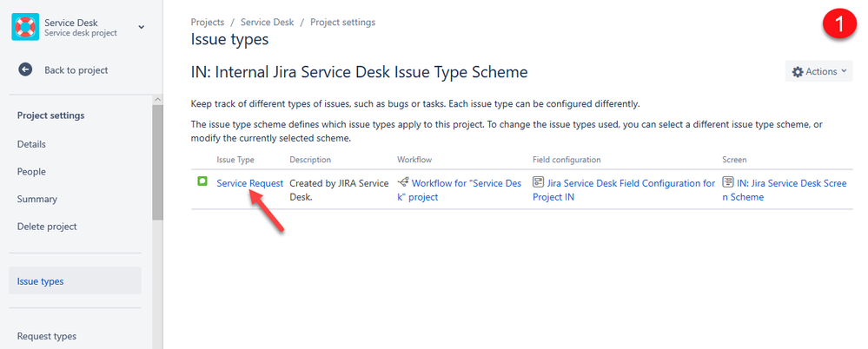Click the screen scheme icon
Image resolution: width=868 pixels, height=349 pixels.
728,181
